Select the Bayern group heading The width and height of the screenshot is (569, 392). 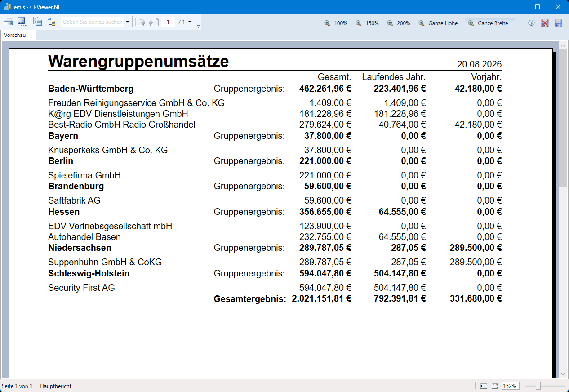(x=63, y=136)
